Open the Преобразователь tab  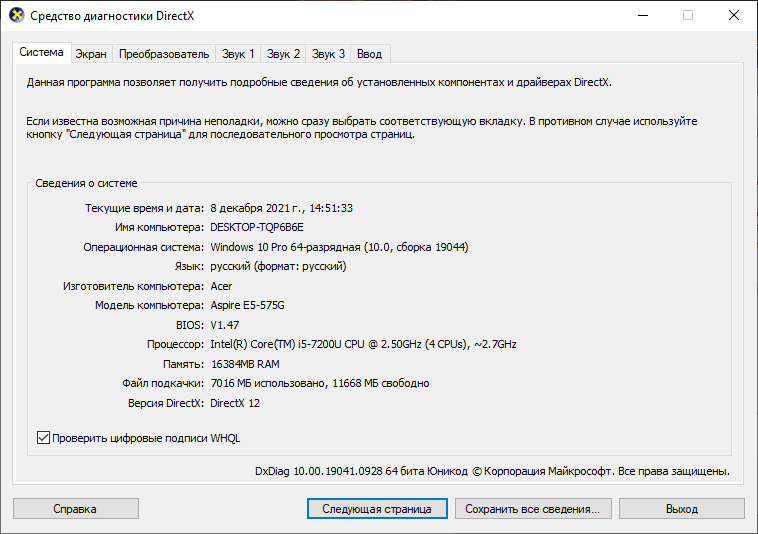(x=164, y=54)
